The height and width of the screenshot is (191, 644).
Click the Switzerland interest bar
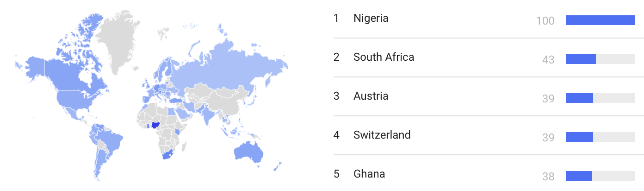[x=580, y=137]
